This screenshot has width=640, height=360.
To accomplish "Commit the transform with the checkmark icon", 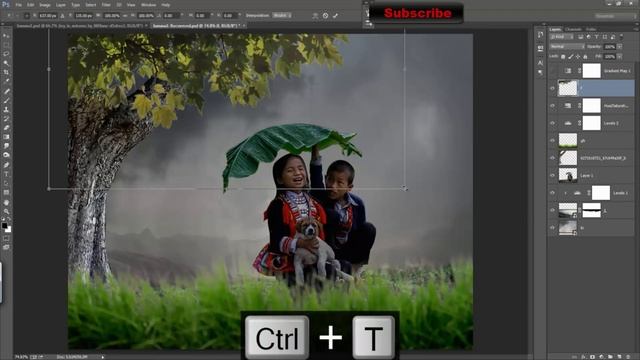I will point(335,16).
